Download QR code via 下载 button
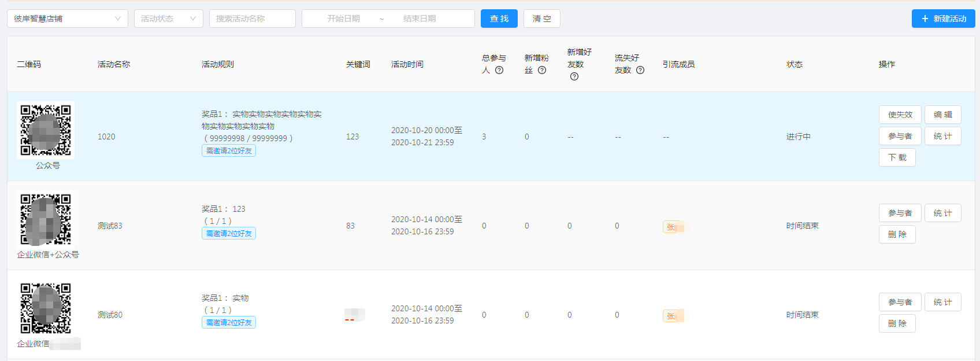The image size is (980, 361). click(897, 157)
